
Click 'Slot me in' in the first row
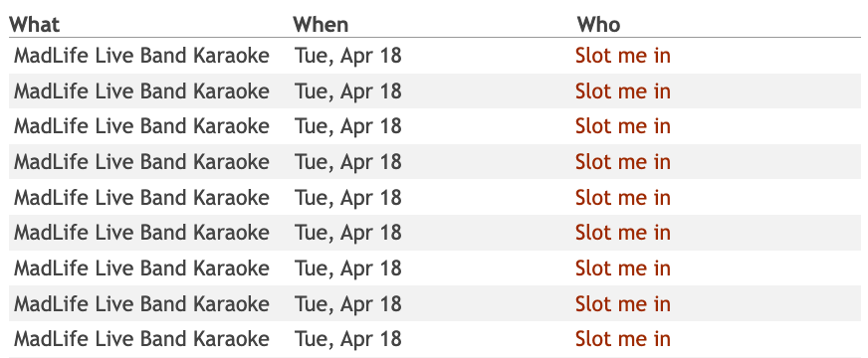(x=623, y=56)
